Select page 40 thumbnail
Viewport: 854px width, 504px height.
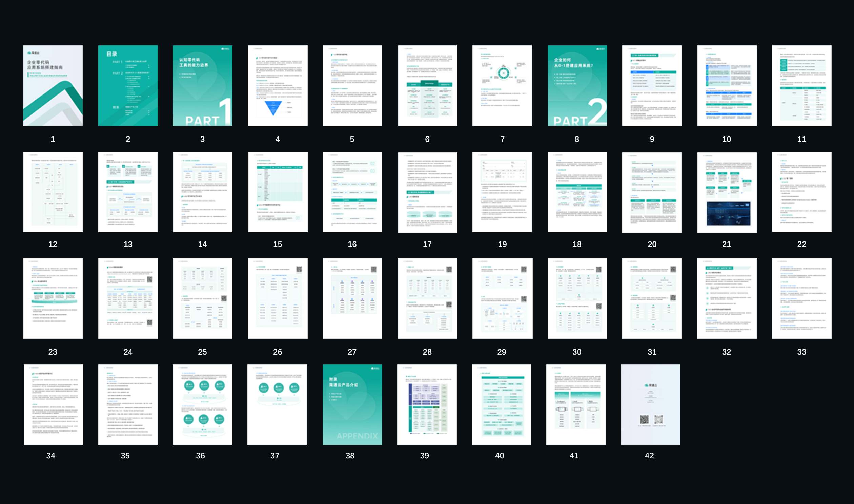point(502,404)
